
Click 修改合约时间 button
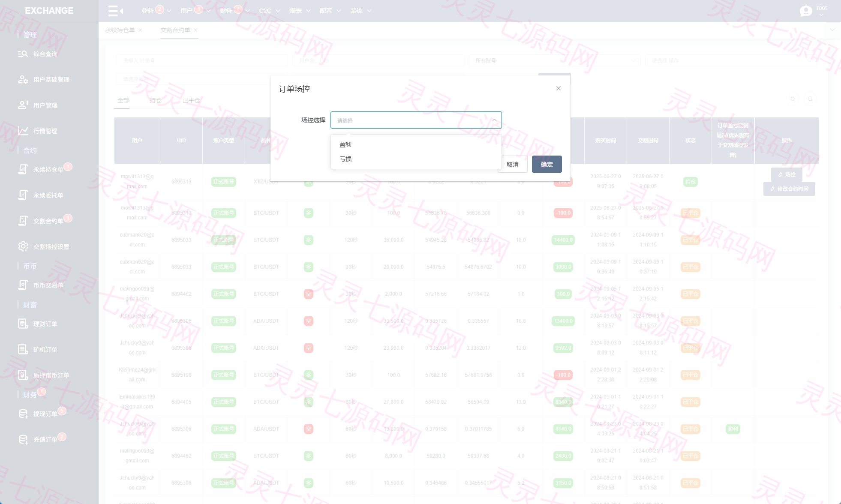click(x=789, y=189)
